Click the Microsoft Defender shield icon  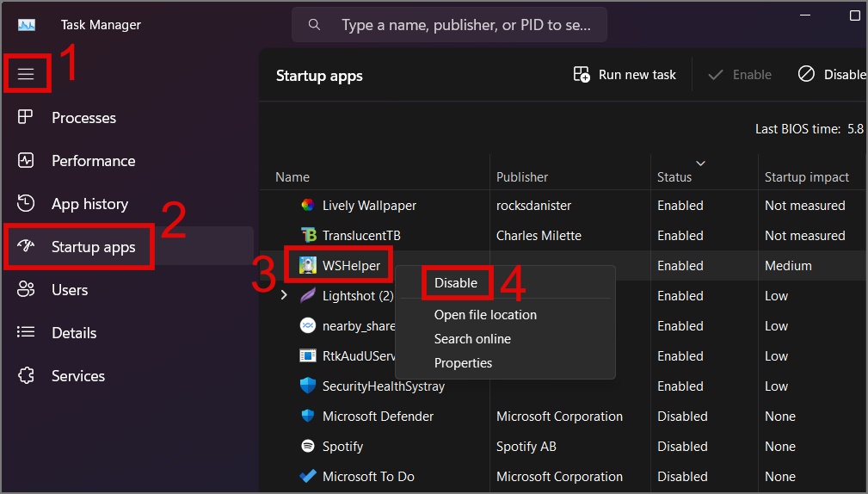(308, 416)
